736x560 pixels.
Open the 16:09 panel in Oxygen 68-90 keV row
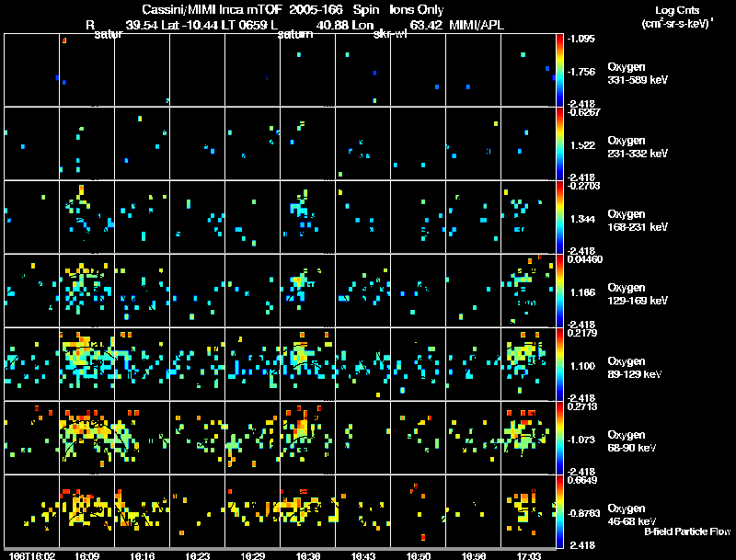tap(86, 438)
